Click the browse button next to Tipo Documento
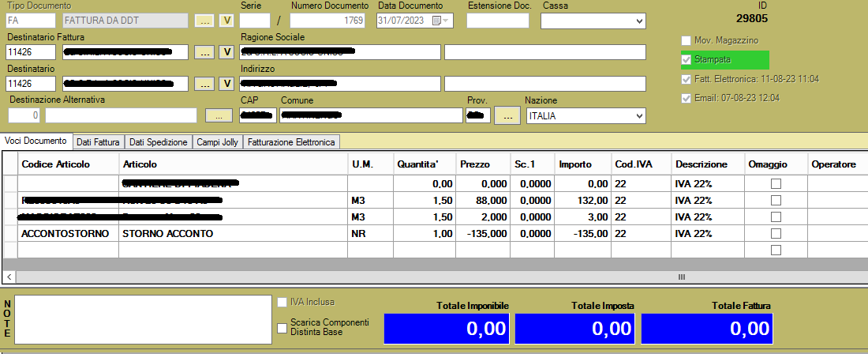The height and width of the screenshot is (354, 868). click(x=204, y=21)
